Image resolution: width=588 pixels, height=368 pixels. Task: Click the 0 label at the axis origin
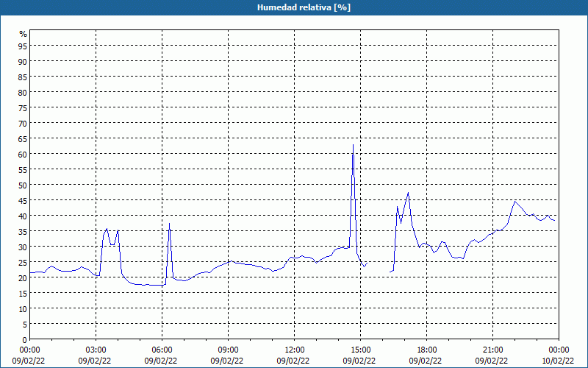point(25,340)
